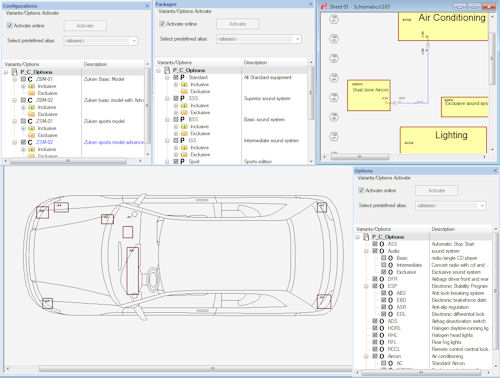Toggle the Standard package checkbox

[x=176, y=77]
